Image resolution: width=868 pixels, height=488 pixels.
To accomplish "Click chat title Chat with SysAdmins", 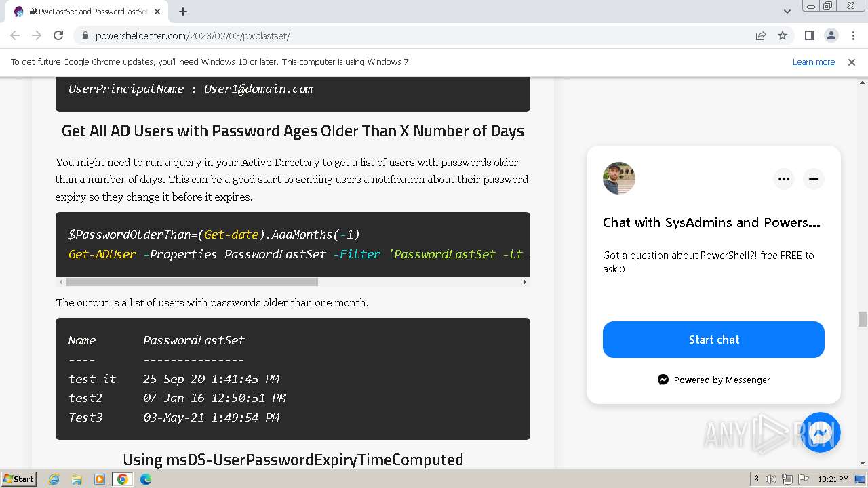I will pyautogui.click(x=711, y=222).
